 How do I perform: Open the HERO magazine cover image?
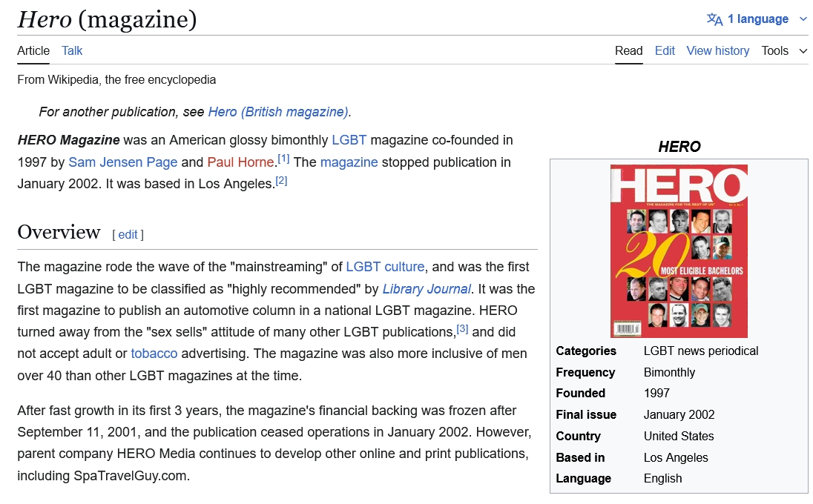point(679,251)
